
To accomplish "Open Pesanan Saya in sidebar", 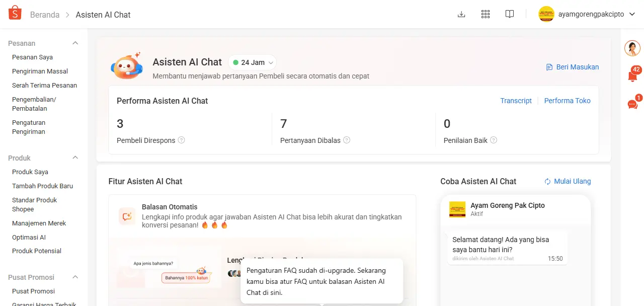I will coord(32,57).
